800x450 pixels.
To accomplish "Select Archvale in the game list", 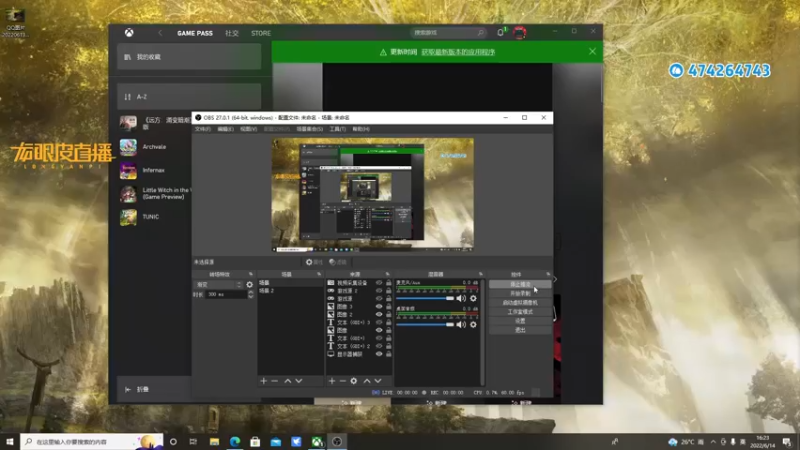I will pos(155,147).
